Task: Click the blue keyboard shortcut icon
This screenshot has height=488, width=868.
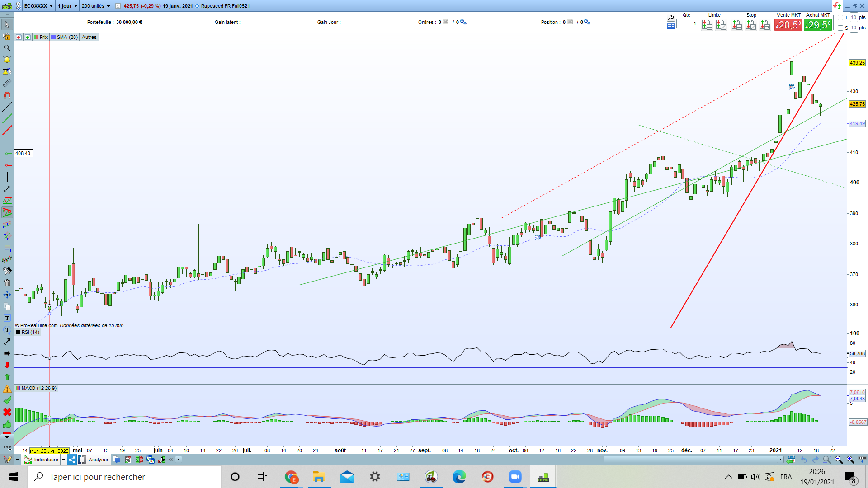Action: 671,26
